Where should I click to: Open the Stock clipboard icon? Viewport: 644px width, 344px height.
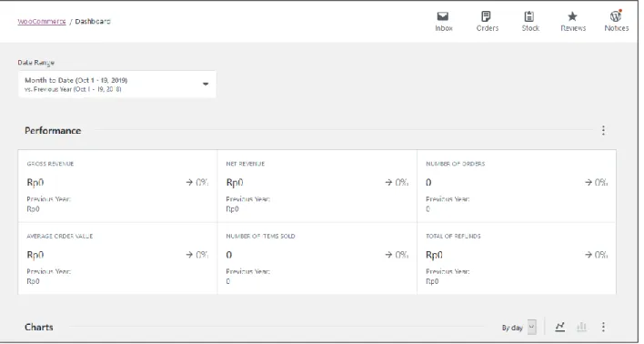(529, 16)
